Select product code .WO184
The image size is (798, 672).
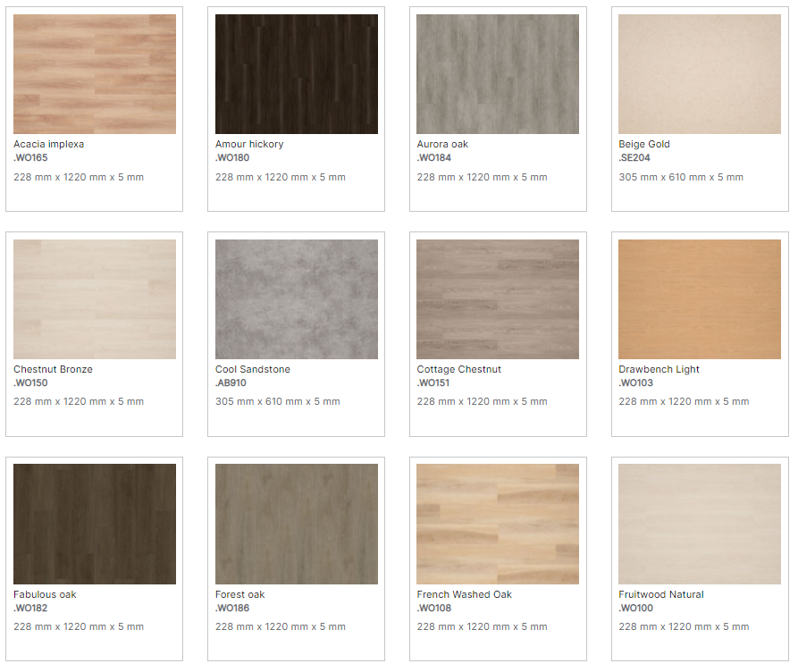tap(434, 158)
